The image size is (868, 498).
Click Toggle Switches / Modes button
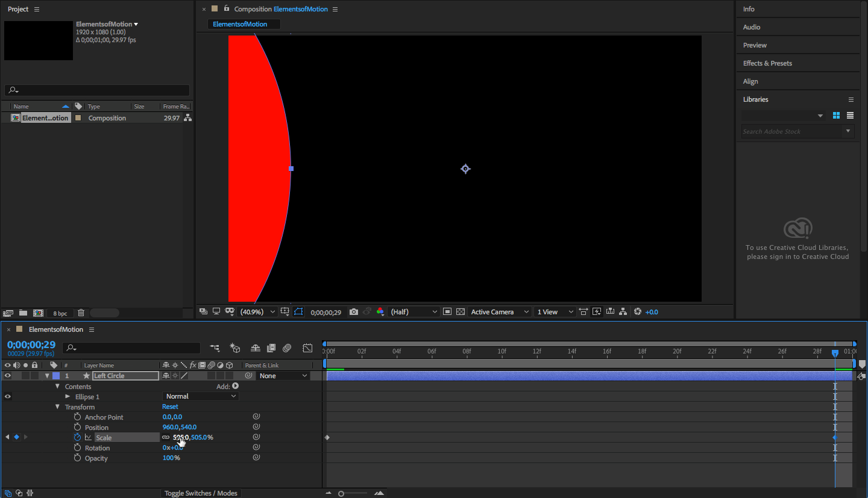click(201, 493)
